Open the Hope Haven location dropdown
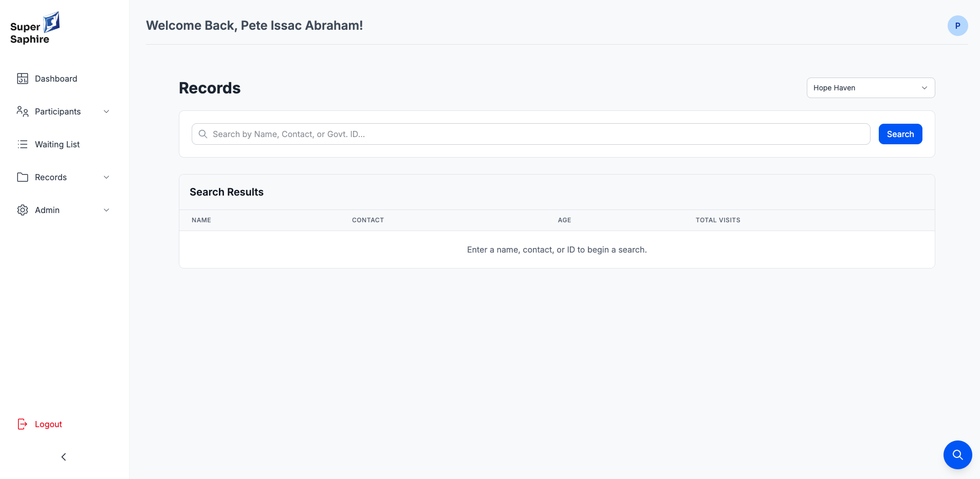The height and width of the screenshot is (479, 980). [871, 88]
